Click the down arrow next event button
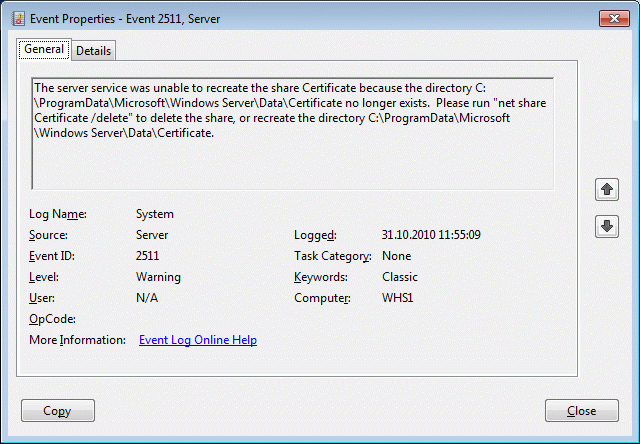 [607, 226]
